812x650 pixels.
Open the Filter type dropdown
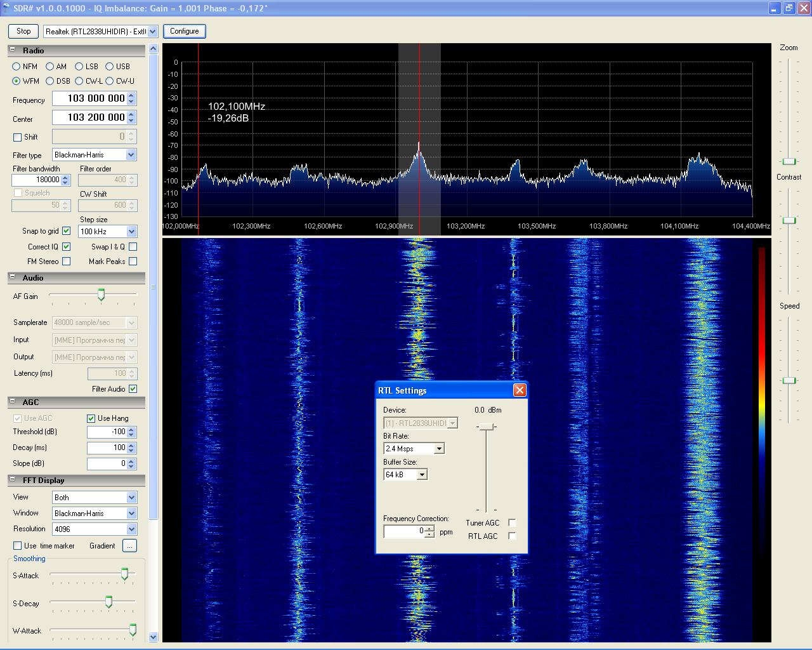tap(131, 155)
